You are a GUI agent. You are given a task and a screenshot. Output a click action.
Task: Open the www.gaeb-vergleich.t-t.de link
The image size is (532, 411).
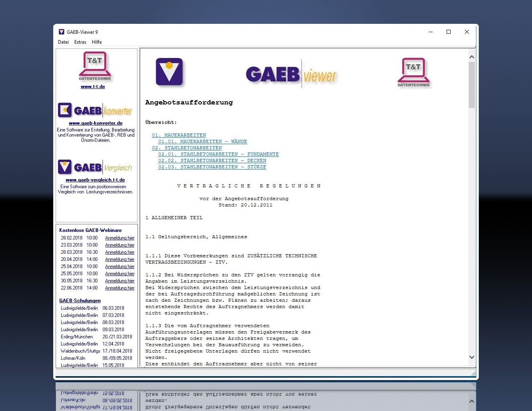95,180
